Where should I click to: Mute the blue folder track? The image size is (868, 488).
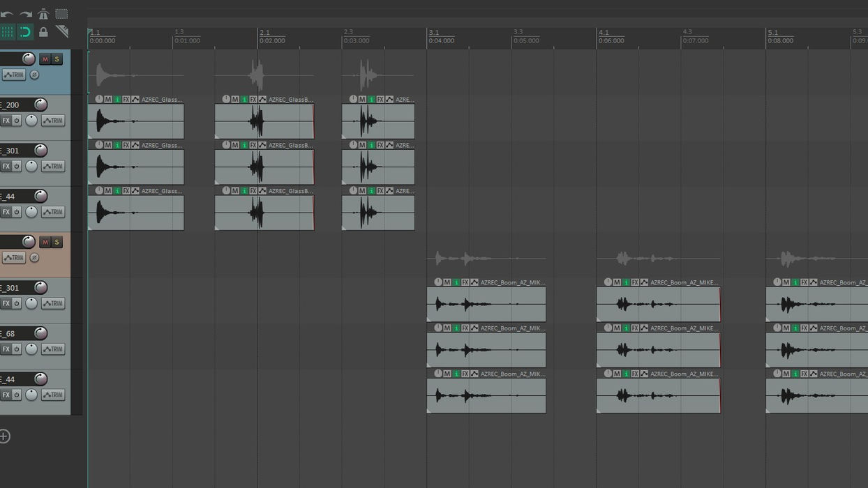[45, 59]
